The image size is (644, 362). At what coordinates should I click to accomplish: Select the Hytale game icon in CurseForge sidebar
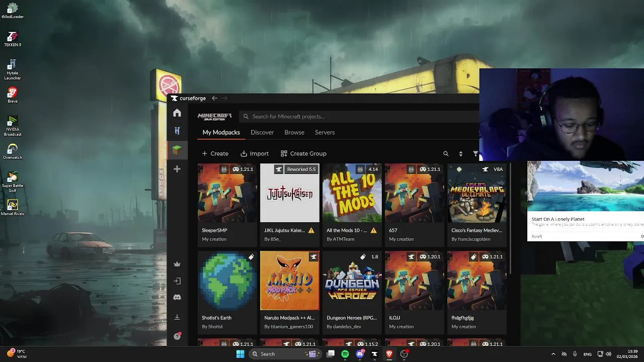point(177,131)
